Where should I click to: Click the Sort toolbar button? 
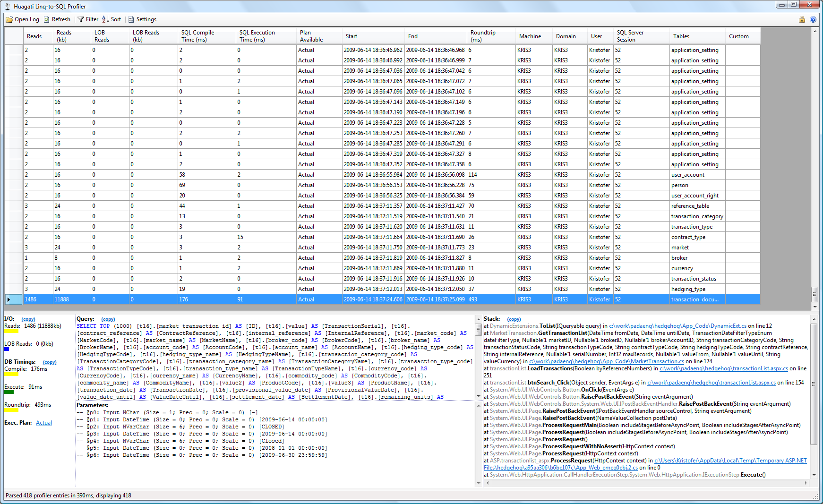tap(111, 19)
